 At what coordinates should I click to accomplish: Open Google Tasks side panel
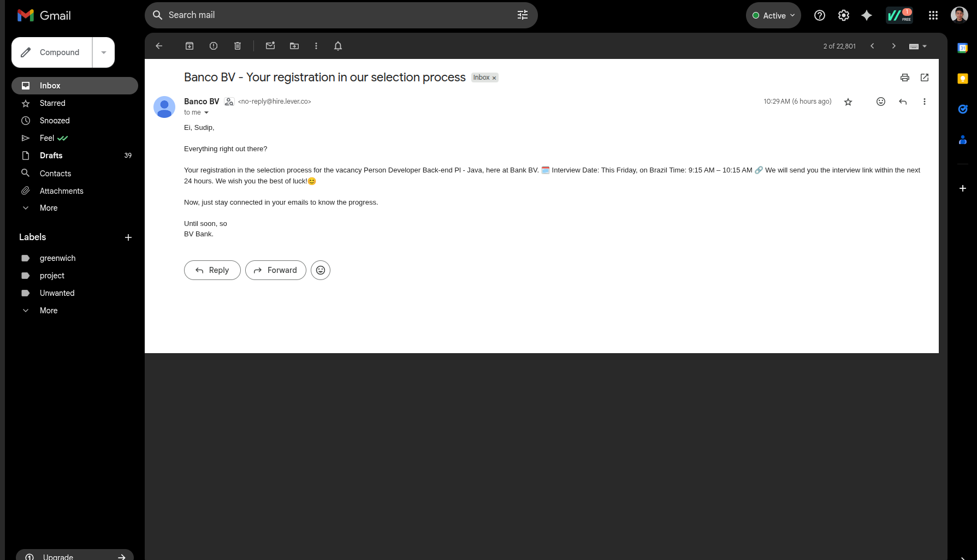point(963,109)
